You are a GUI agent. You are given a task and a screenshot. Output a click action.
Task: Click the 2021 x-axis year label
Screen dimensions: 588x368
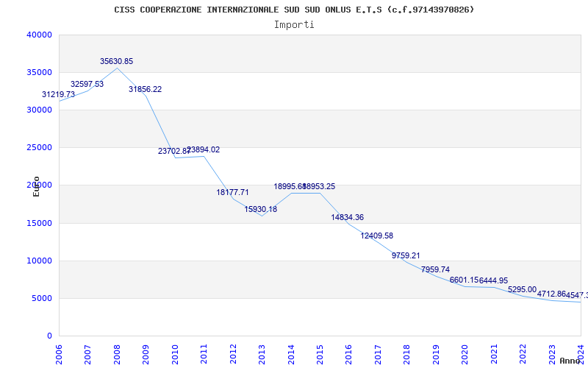point(494,354)
